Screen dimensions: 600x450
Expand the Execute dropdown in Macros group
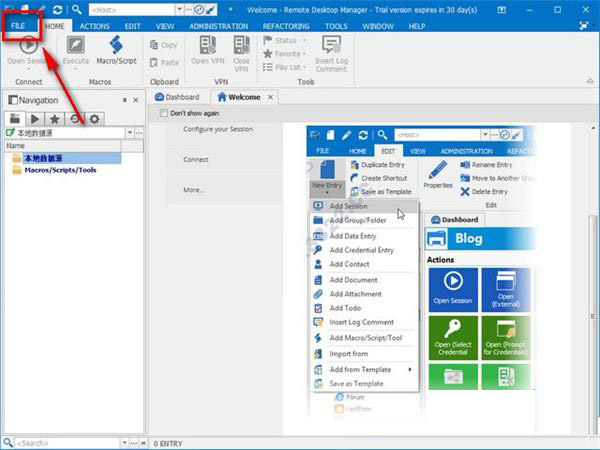75,68
